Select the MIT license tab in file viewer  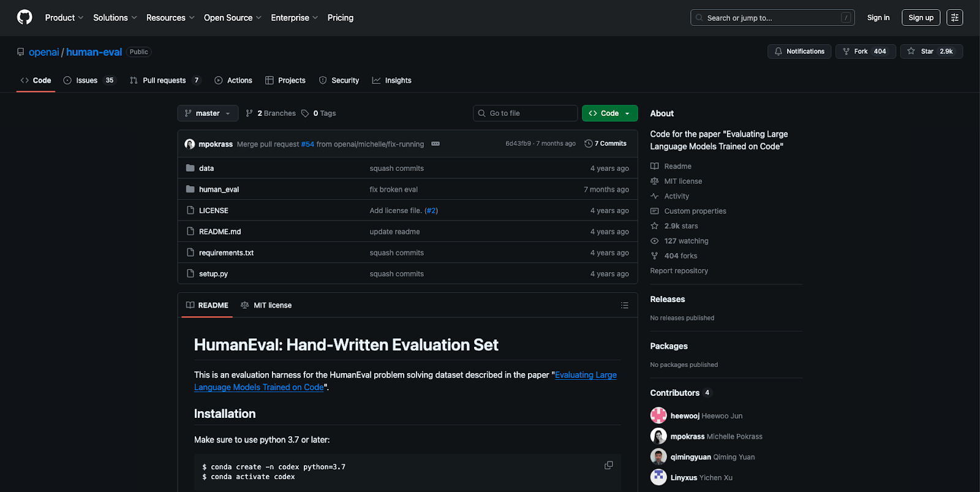click(266, 305)
